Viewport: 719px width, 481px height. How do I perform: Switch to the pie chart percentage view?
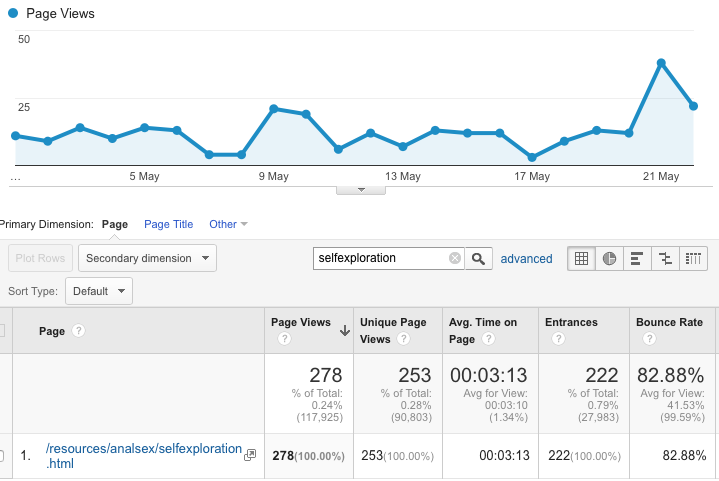(x=609, y=258)
